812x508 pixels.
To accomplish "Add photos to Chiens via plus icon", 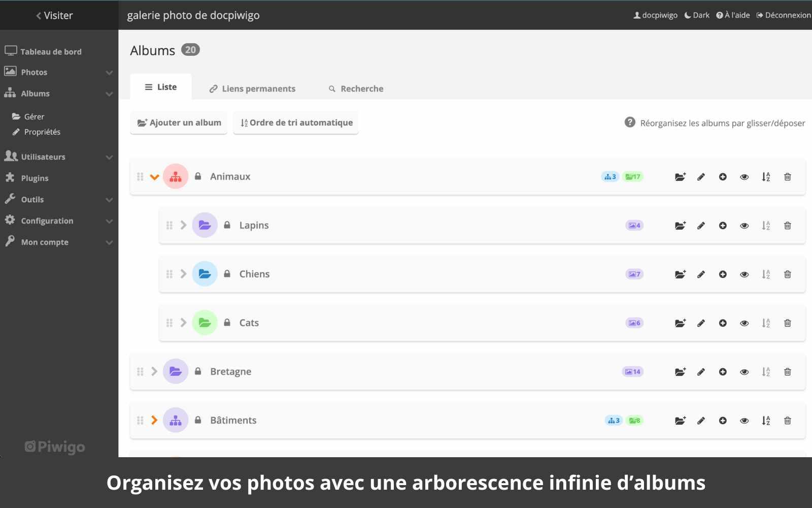I will pos(722,274).
